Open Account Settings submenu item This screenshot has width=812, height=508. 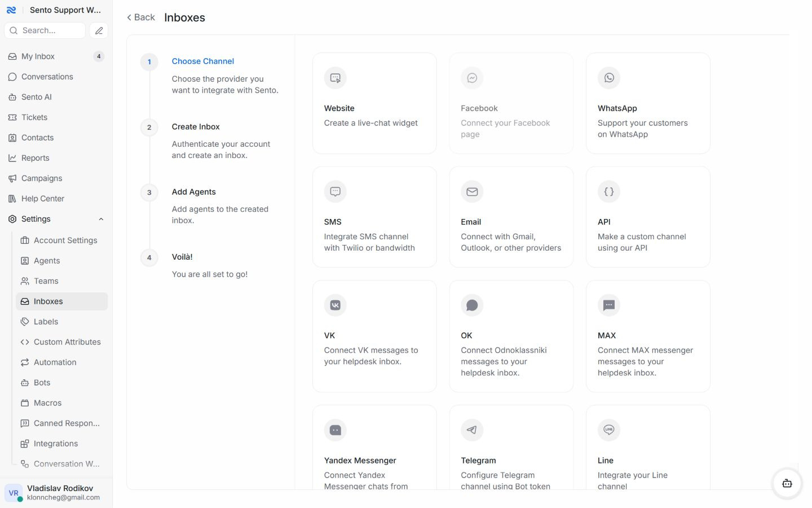coord(62,240)
